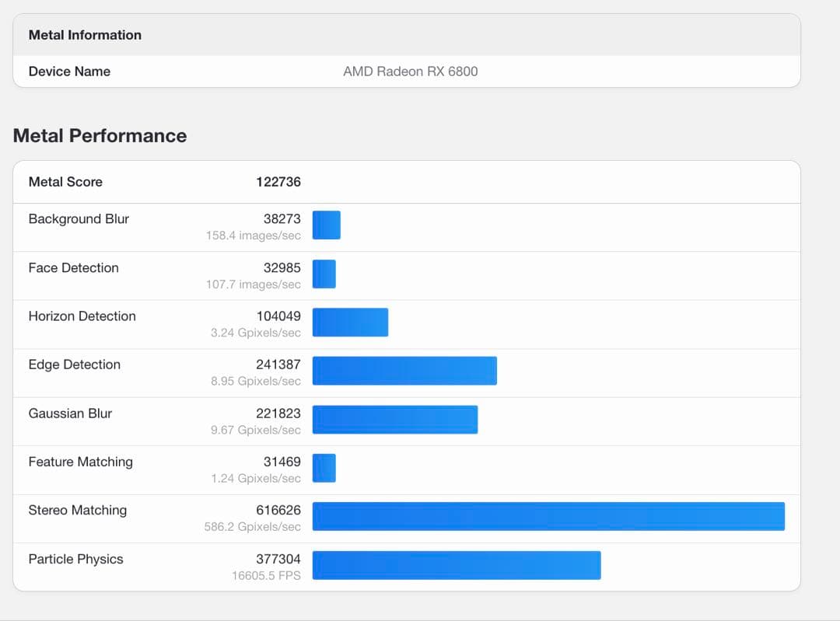840x621 pixels.
Task: Select the Metal Score value 122736
Action: click(278, 182)
